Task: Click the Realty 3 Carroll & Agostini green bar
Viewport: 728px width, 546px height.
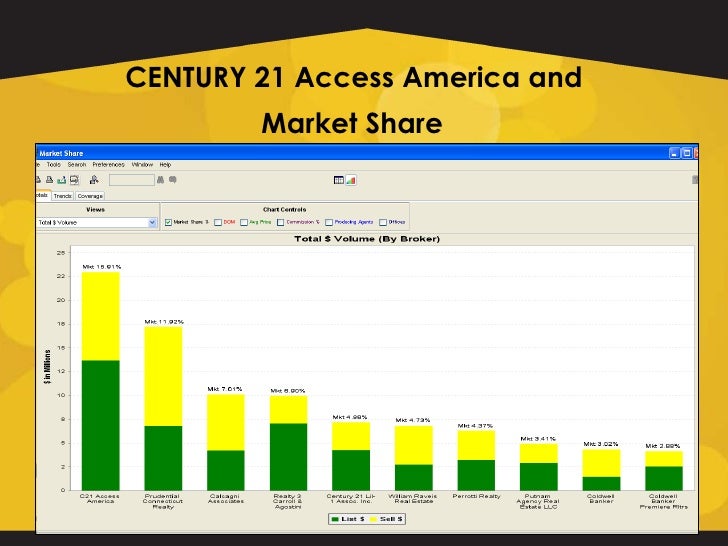Action: click(x=288, y=457)
